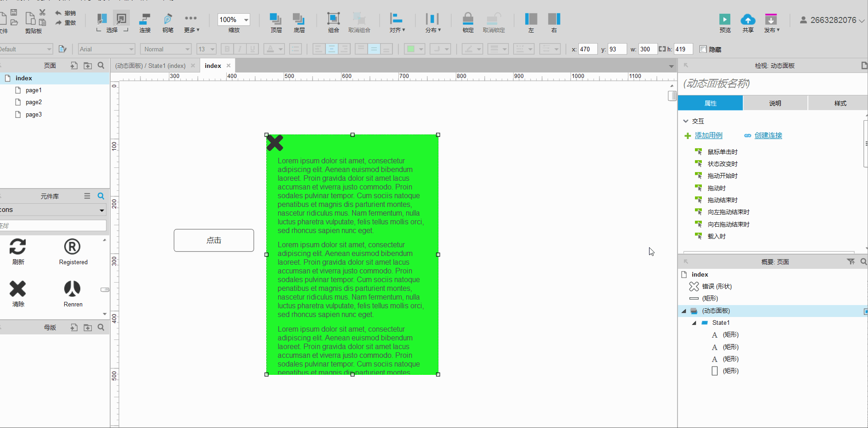Select the intersected selection mode tool
This screenshot has width=868, height=428.
pos(102,19)
